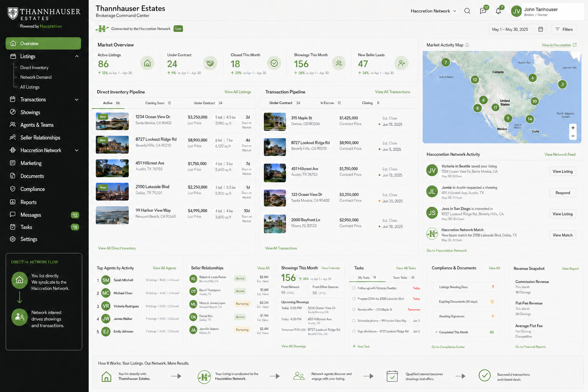Click the New Task link
The height and width of the screenshot is (392, 588).
(x=361, y=346)
